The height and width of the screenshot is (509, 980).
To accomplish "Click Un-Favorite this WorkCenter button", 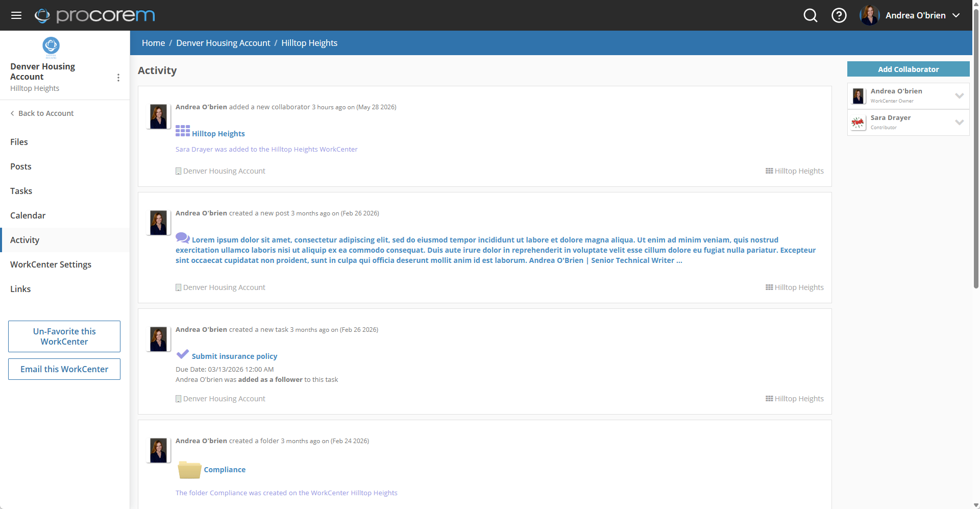I will pyautogui.click(x=64, y=336).
